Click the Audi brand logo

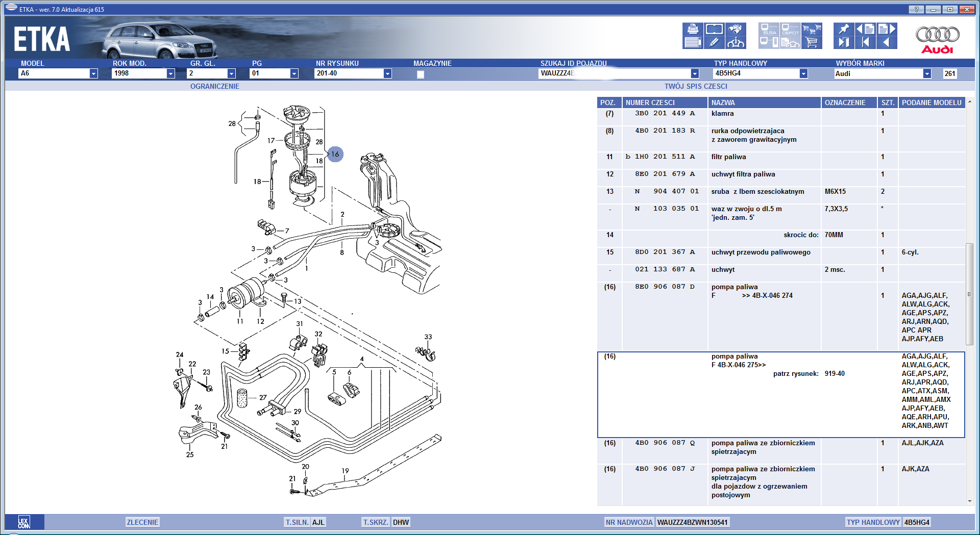coord(937,39)
